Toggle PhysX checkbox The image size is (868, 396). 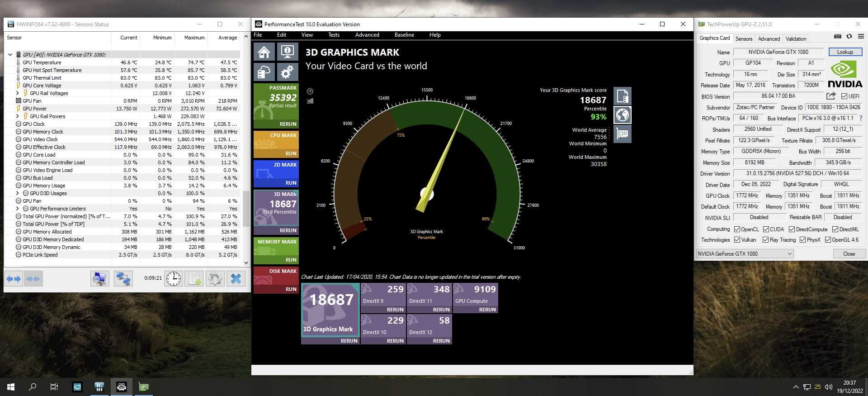(x=802, y=240)
